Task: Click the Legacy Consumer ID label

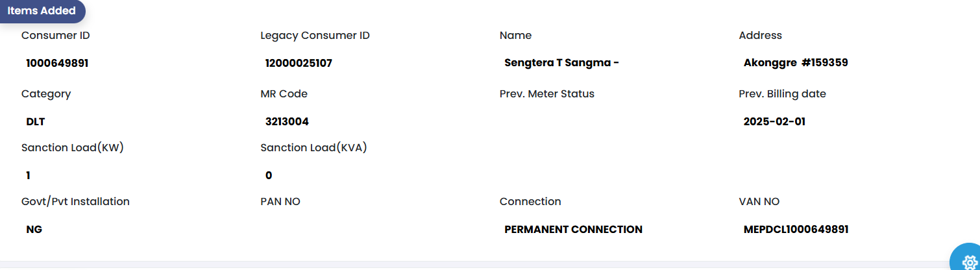Action: [x=315, y=36]
